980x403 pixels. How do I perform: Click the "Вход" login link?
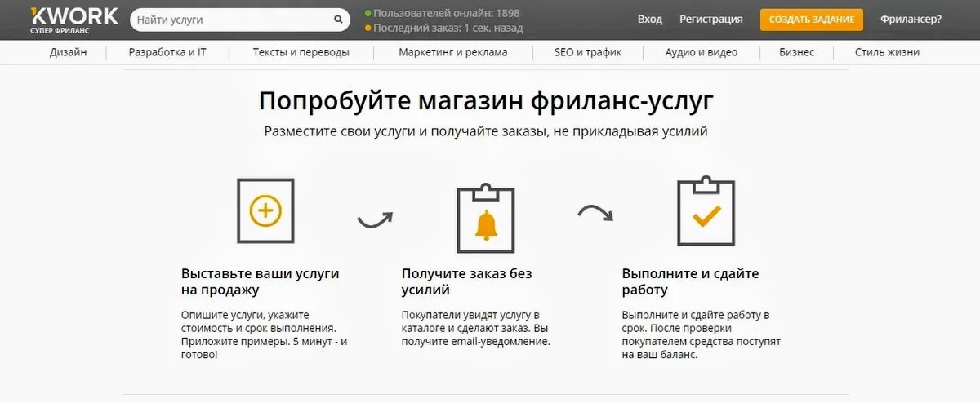(649, 20)
